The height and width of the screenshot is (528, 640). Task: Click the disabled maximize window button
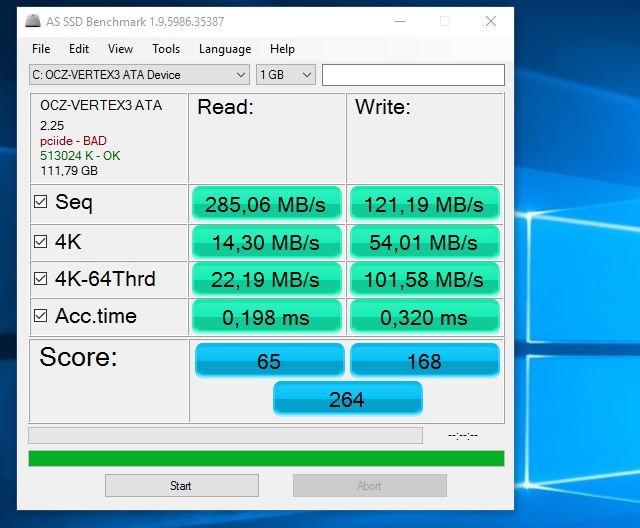pos(445,21)
